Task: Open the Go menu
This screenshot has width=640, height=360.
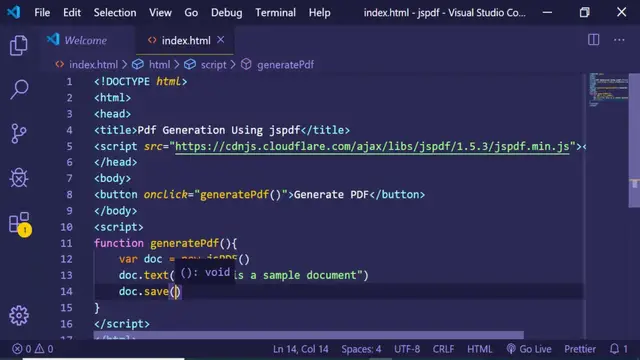Action: point(191,13)
